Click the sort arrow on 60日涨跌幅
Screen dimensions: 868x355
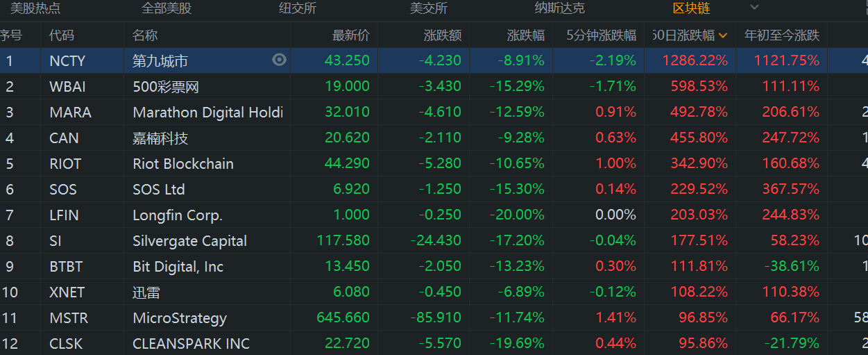pyautogui.click(x=723, y=35)
